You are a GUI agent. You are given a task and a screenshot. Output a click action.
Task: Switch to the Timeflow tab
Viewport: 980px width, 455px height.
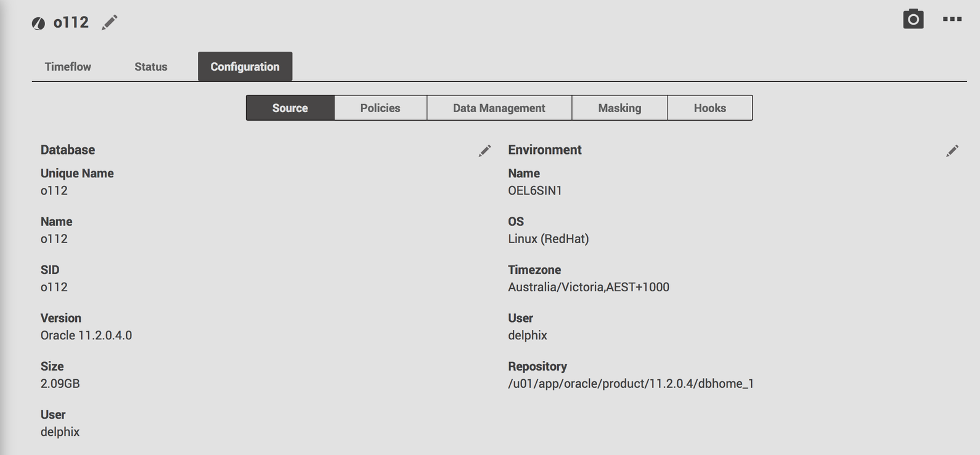pyautogui.click(x=68, y=66)
